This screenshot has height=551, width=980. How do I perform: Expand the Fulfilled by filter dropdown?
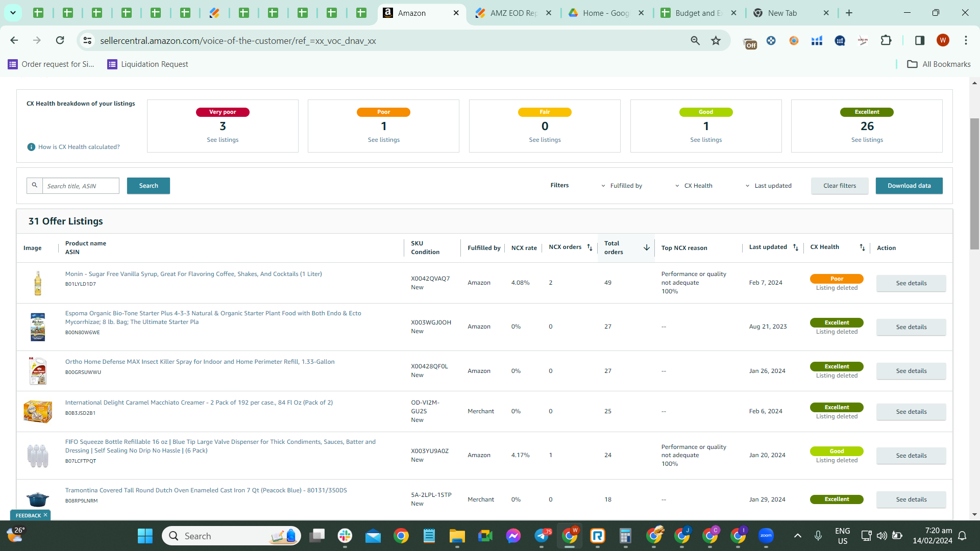tap(622, 186)
